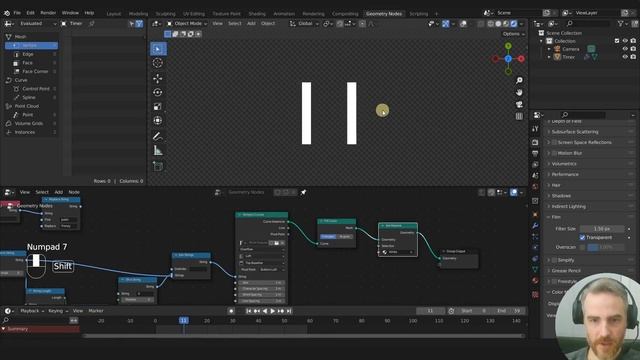Expand the Indirect Lighting panel
640x360 pixels.
[569, 207]
